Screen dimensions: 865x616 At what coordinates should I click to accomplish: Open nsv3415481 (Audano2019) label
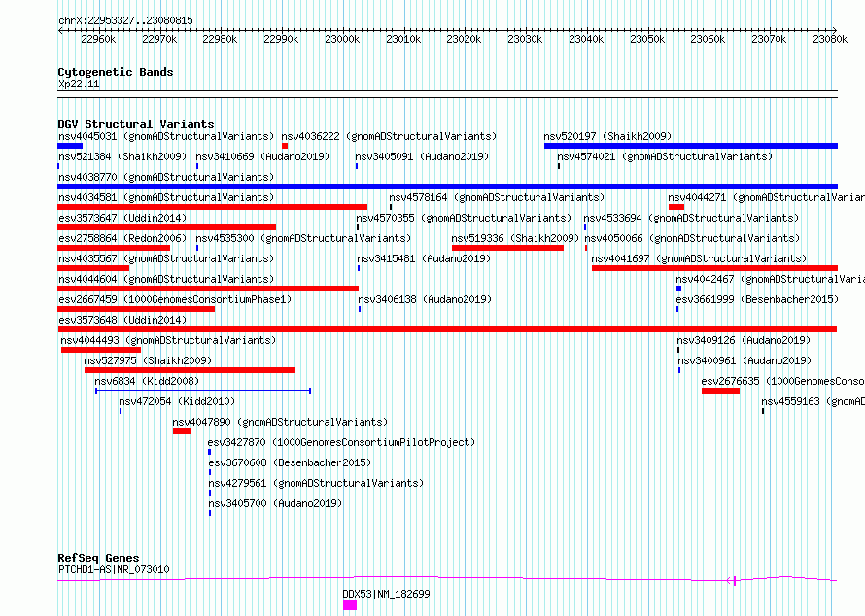424,258
